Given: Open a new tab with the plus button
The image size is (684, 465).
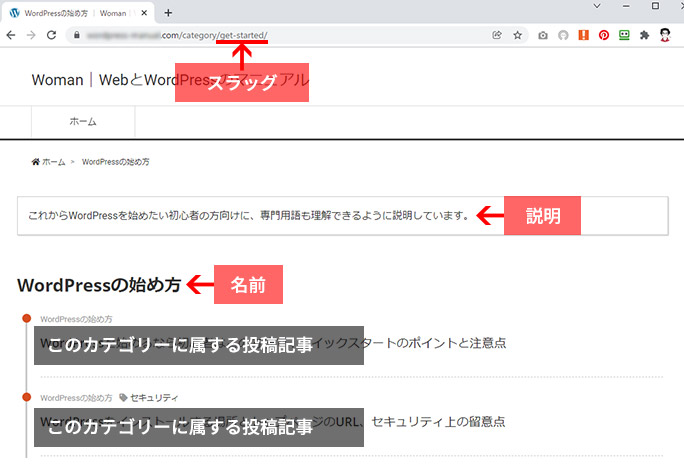Looking at the screenshot, I should tap(168, 13).
